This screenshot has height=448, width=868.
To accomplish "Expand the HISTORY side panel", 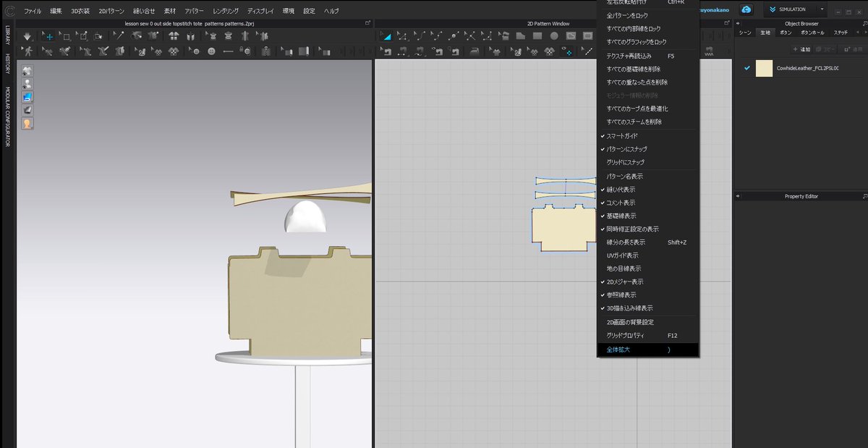I will [7, 64].
